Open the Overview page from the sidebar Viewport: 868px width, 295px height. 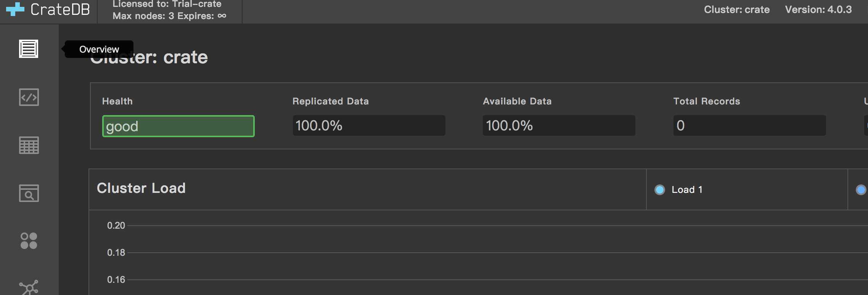coord(29,49)
